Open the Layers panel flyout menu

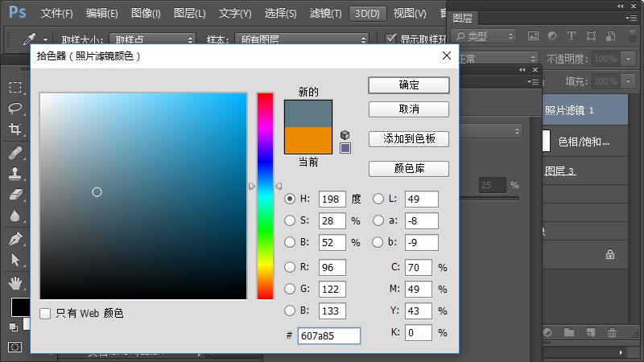click(631, 18)
